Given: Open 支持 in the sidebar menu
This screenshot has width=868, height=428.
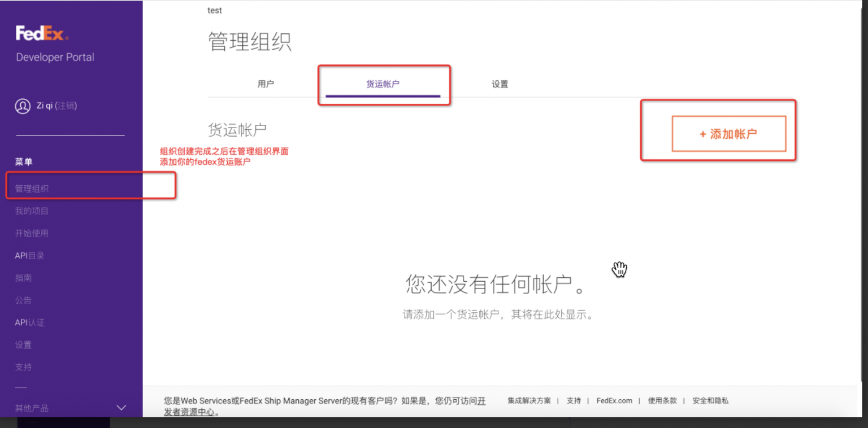Looking at the screenshot, I should pyautogui.click(x=23, y=367).
